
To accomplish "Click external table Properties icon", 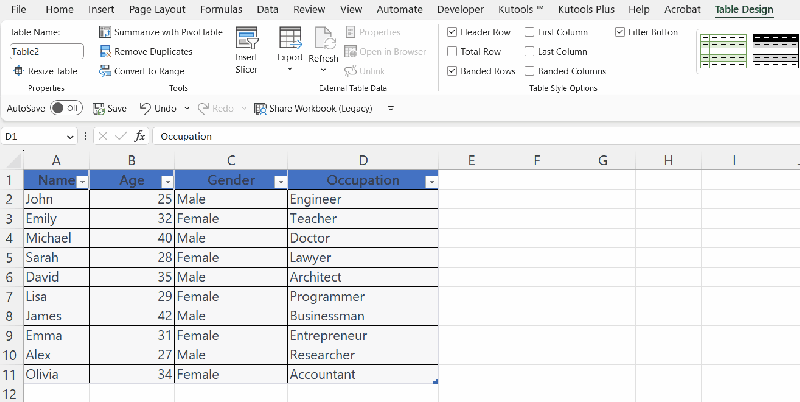I will coord(350,32).
